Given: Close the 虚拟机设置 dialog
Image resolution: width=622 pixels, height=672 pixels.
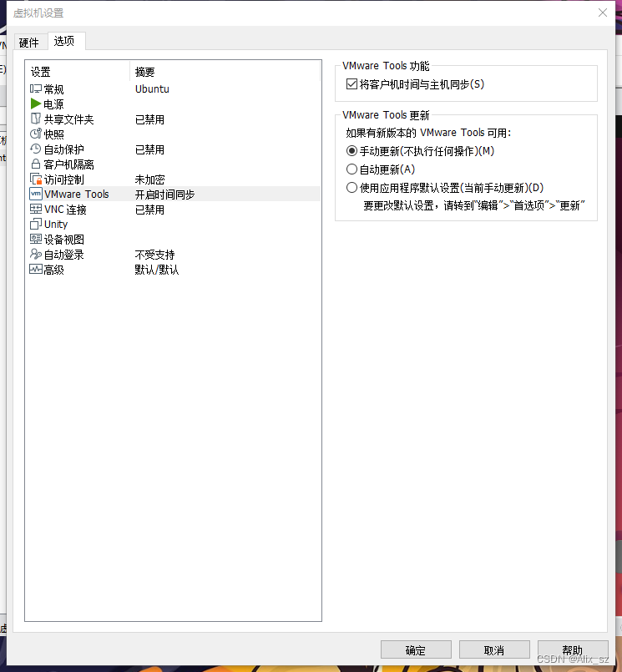Looking at the screenshot, I should pos(602,13).
